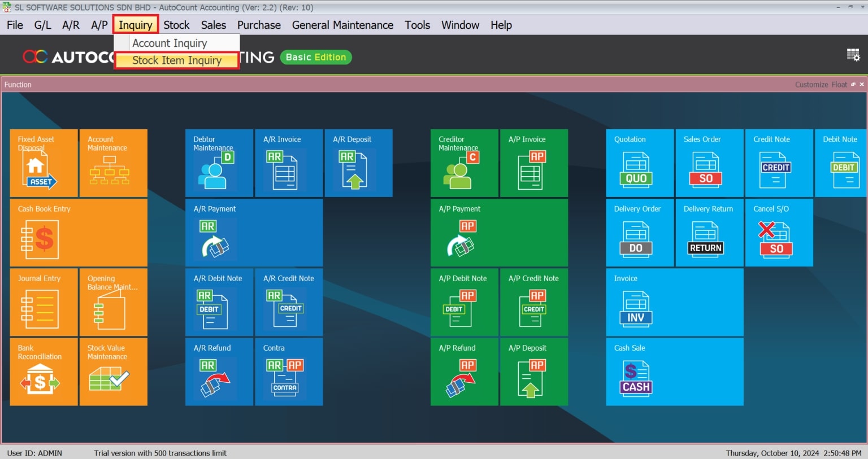
Task: Expand the Purchase menu
Action: pos(259,25)
